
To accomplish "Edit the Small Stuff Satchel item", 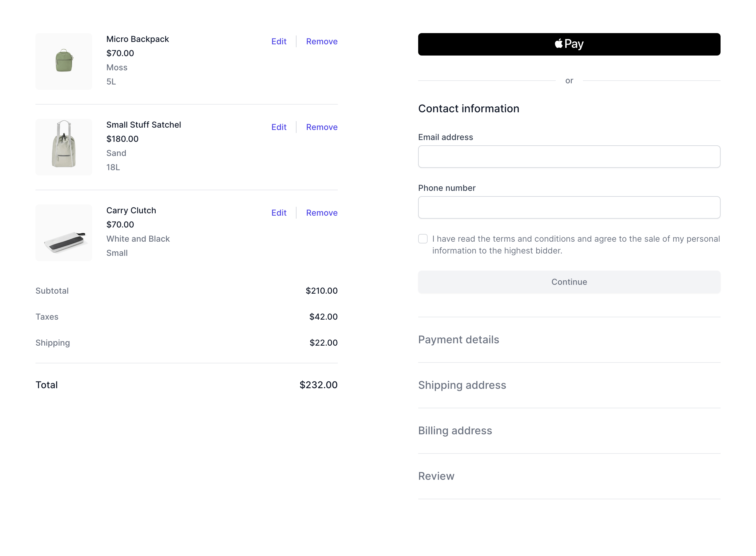I will 278,127.
